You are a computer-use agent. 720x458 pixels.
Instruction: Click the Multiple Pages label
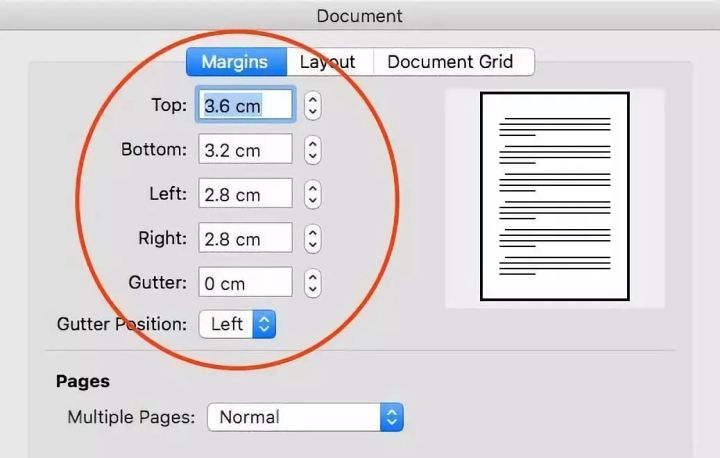coord(131,417)
